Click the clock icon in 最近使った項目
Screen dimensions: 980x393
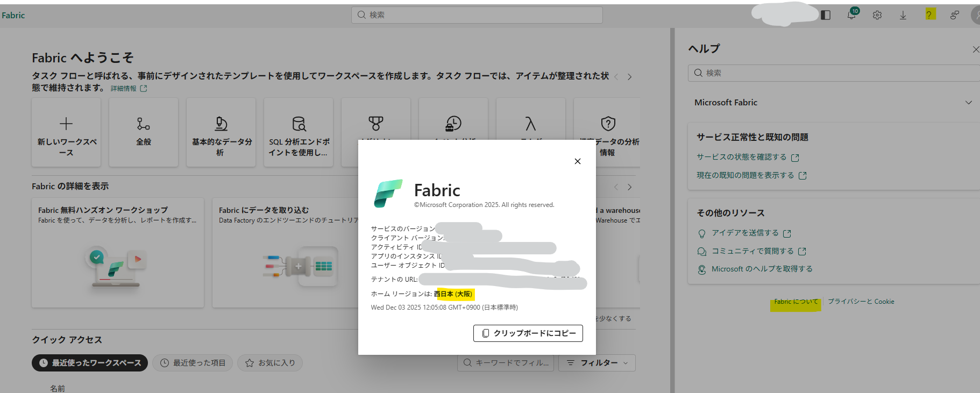165,363
